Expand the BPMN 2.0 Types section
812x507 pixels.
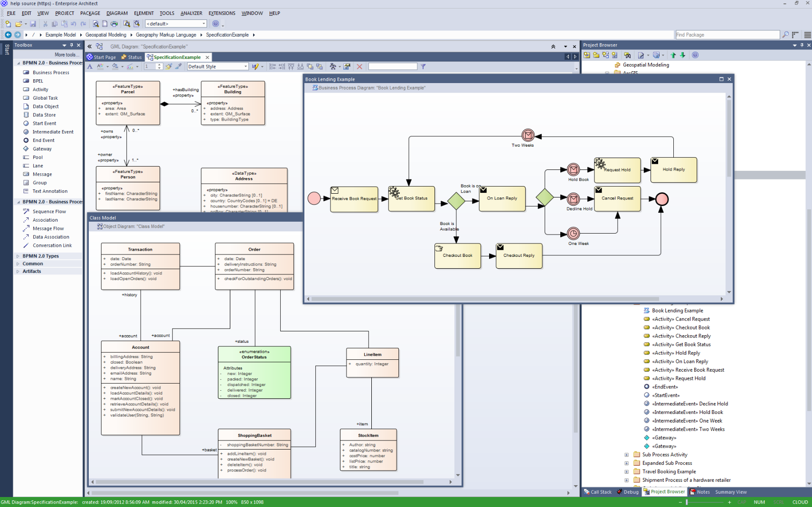[18, 256]
